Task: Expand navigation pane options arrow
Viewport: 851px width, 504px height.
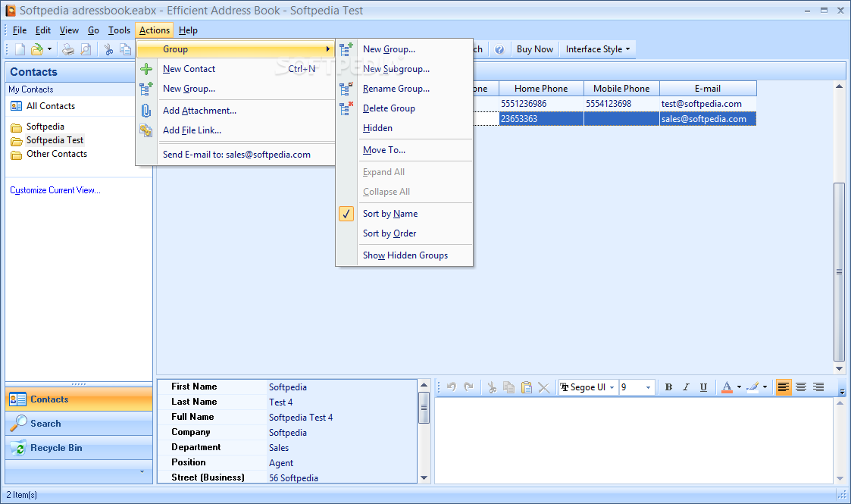Action: point(142,471)
